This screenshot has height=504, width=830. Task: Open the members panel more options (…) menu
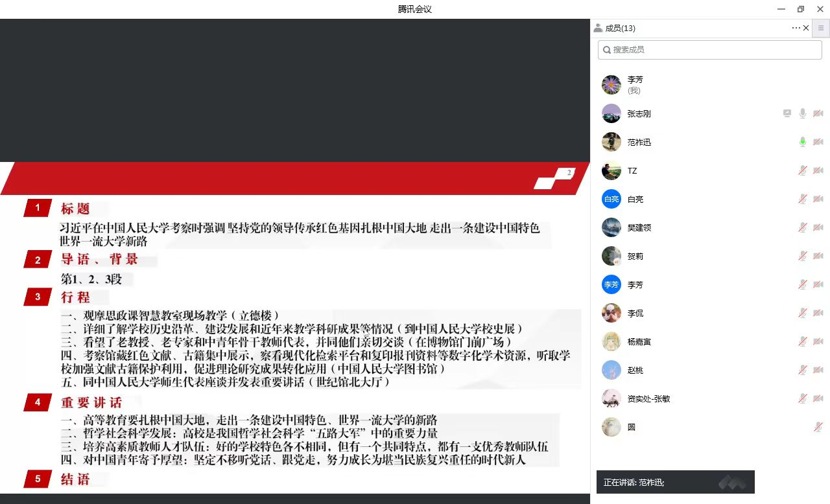[x=796, y=28]
